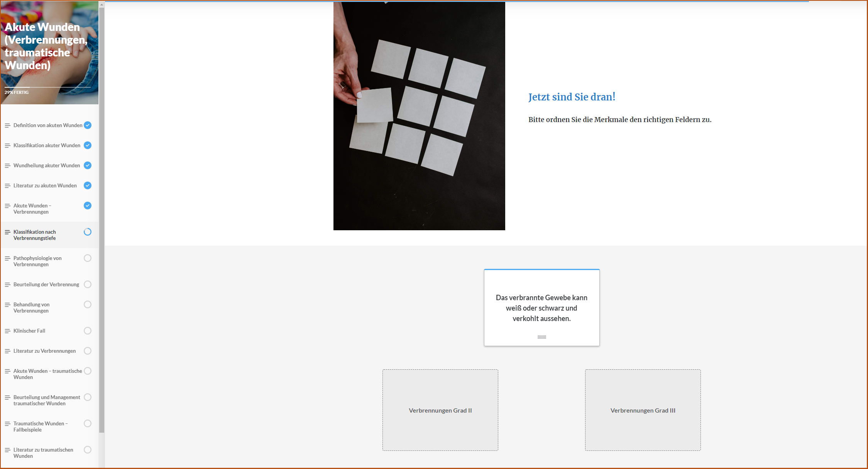The width and height of the screenshot is (868, 469).
Task: Click list icon beside Beurteilung der Verbrennung
Action: click(7, 285)
